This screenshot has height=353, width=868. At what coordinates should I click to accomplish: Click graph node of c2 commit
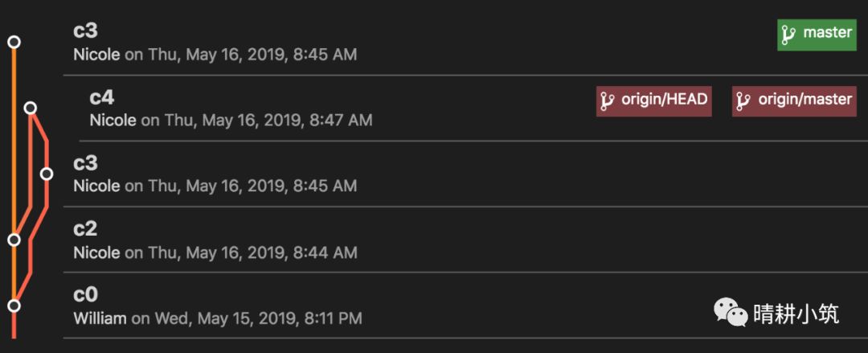[x=14, y=240]
